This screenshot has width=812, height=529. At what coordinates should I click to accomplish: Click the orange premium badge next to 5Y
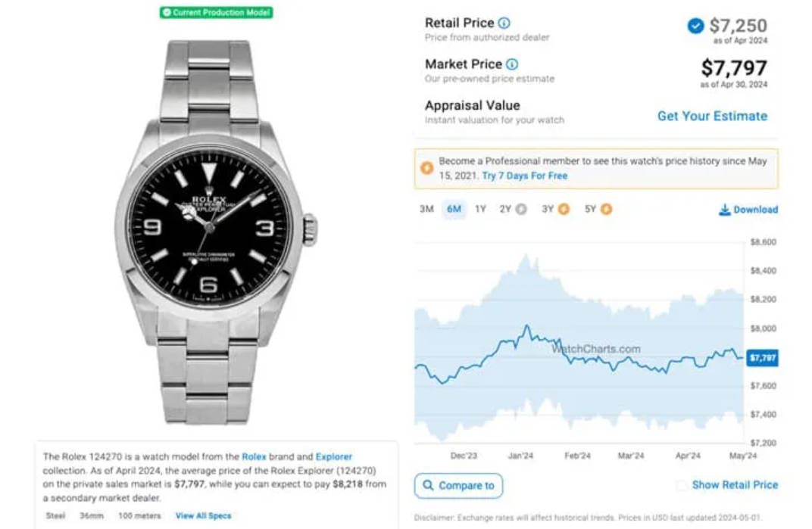click(607, 209)
